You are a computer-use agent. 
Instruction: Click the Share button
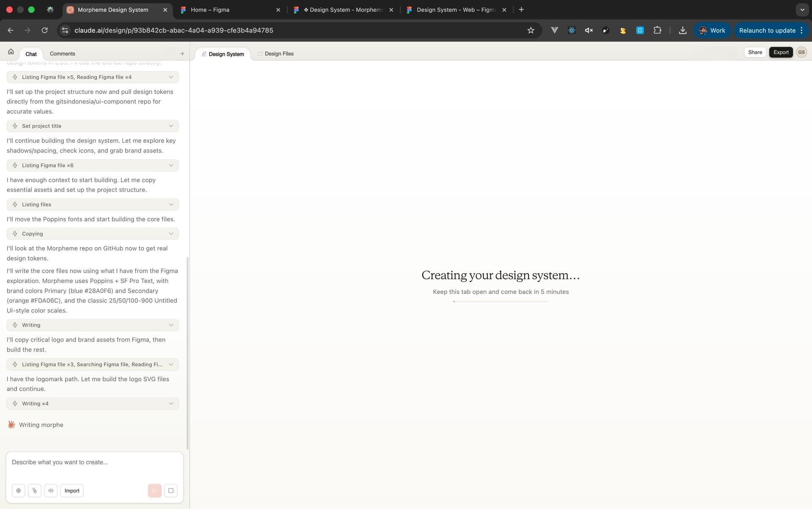755,52
